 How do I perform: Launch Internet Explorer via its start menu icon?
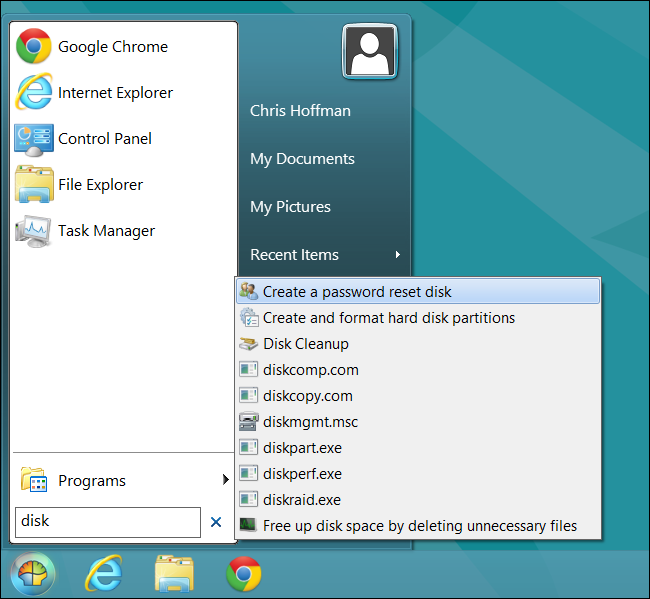[x=34, y=92]
